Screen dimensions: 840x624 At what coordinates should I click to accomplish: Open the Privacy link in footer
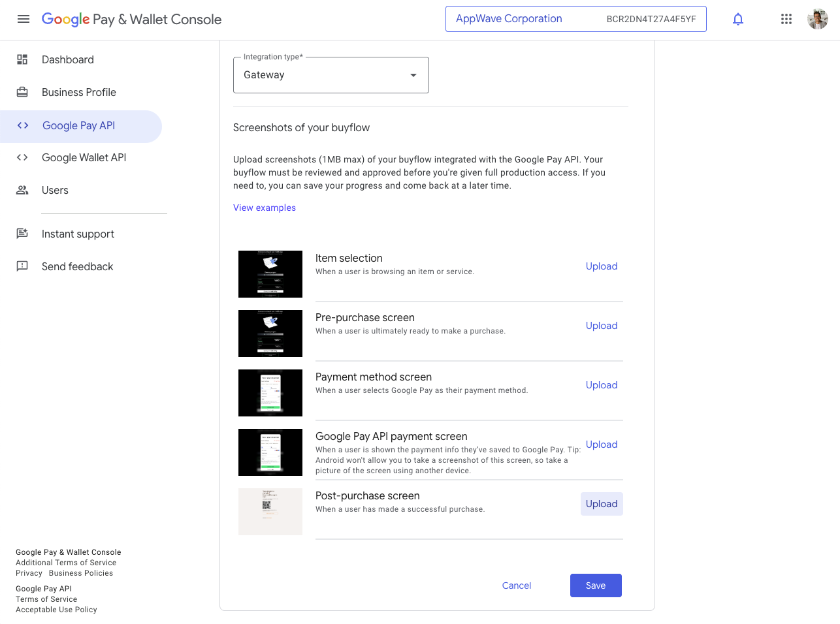pos(29,573)
